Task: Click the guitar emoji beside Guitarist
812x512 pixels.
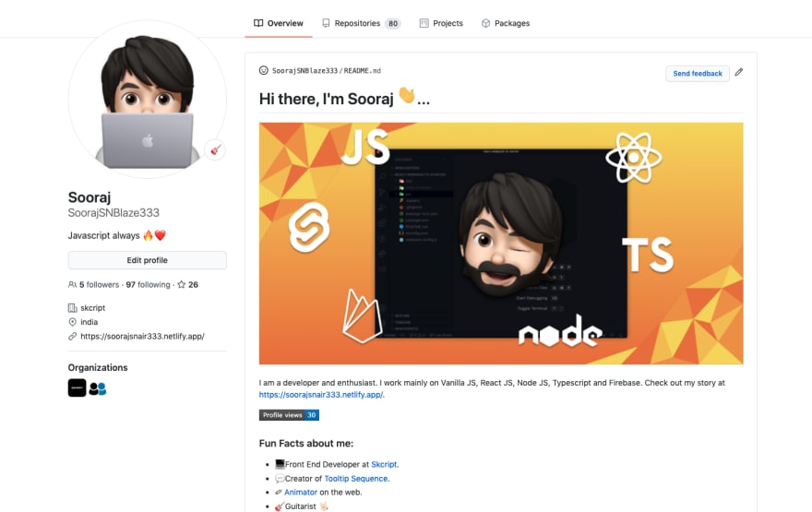Action: point(279,506)
